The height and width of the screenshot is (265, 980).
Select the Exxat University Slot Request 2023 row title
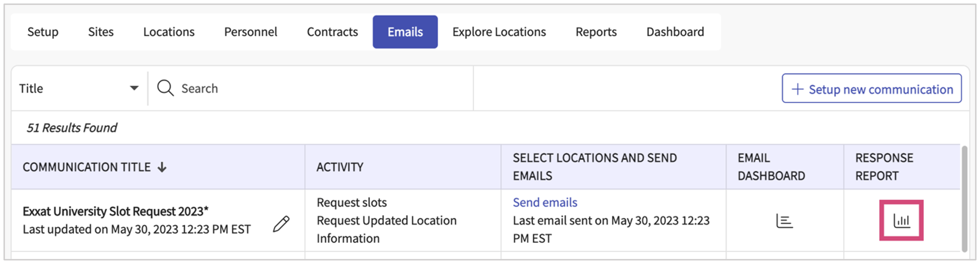pos(115,211)
